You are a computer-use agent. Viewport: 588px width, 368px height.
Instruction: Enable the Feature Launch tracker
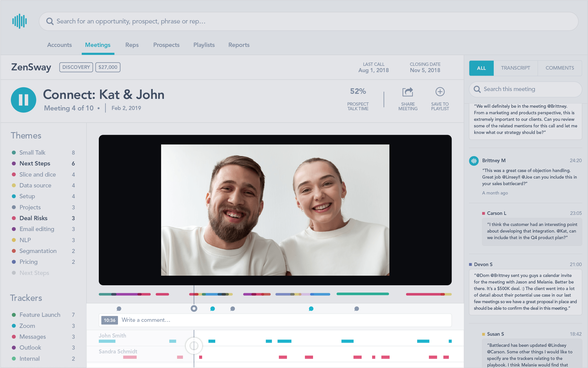40,315
